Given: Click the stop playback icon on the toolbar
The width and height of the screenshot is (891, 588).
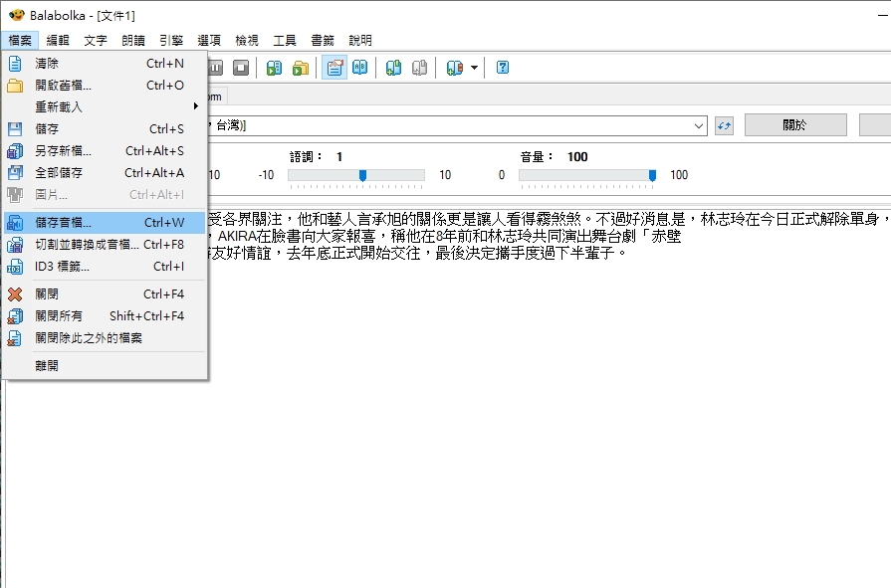Looking at the screenshot, I should click(x=241, y=68).
